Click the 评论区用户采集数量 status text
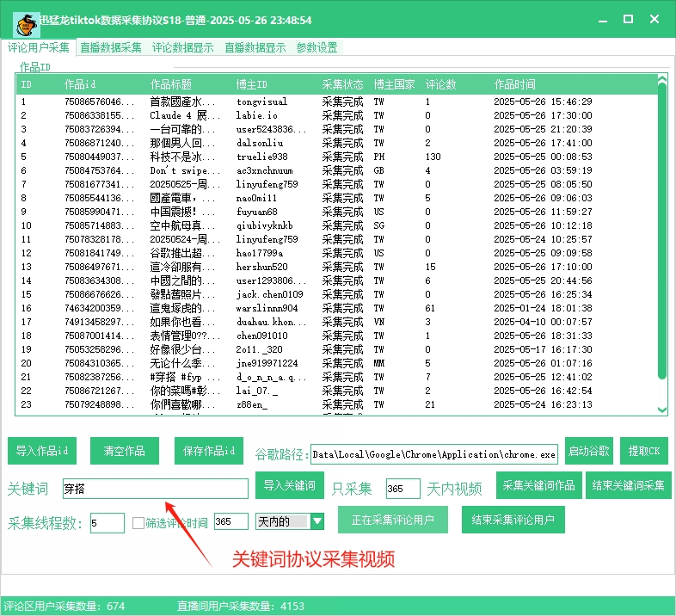This screenshot has width=676, height=616. point(65,606)
